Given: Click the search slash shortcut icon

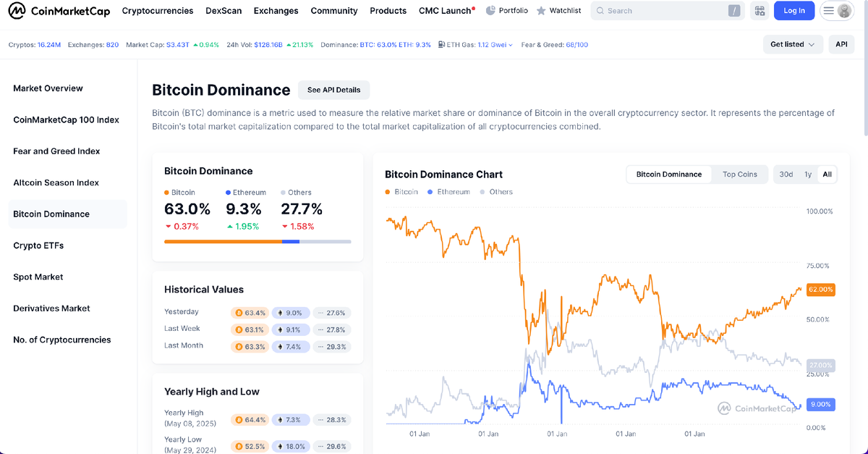Looking at the screenshot, I should coord(735,11).
